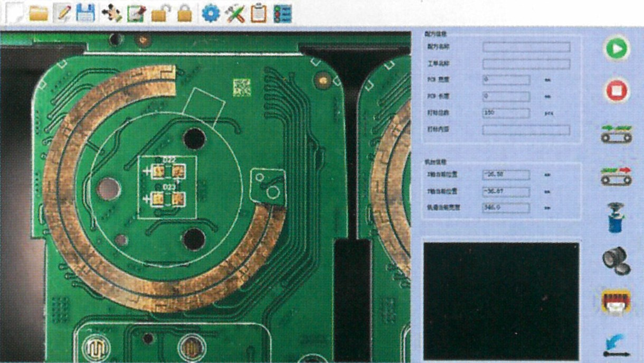Open the mark content editor icon
The image size is (644, 363).
click(x=136, y=13)
